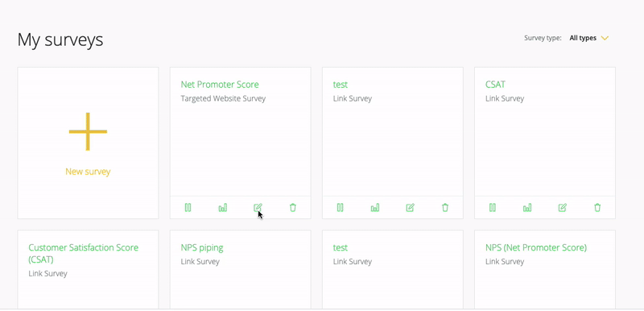
Task: Delete the first test survey
Action: coord(445,208)
